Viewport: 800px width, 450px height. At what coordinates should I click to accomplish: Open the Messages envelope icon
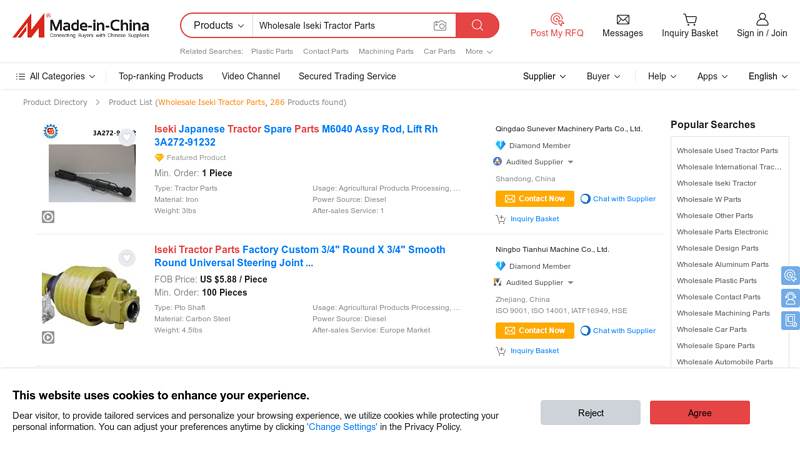click(622, 19)
